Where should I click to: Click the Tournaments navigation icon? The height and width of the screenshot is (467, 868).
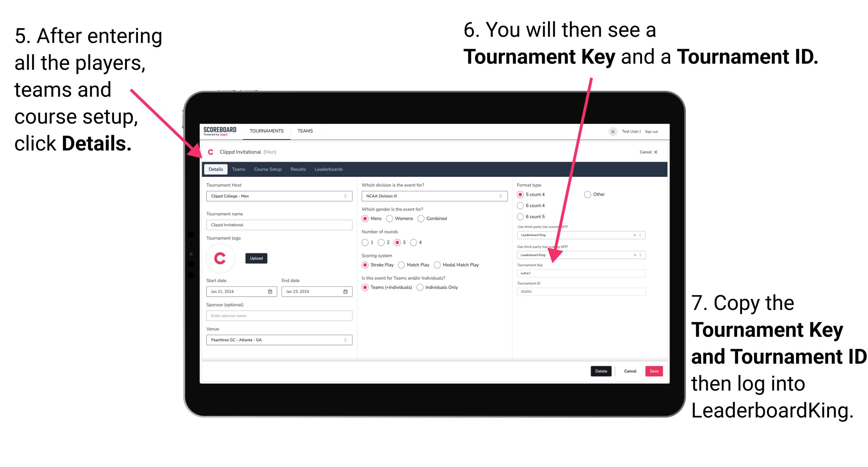click(x=266, y=132)
